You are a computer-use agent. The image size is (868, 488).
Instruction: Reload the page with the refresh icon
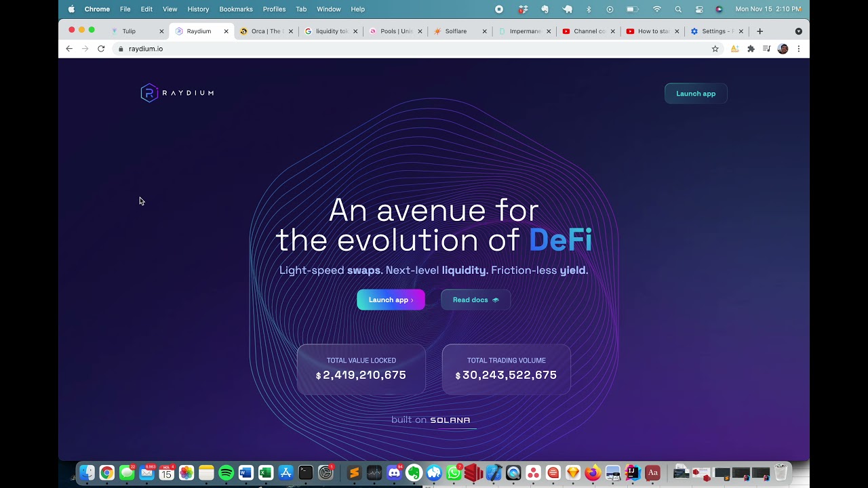pos(101,49)
